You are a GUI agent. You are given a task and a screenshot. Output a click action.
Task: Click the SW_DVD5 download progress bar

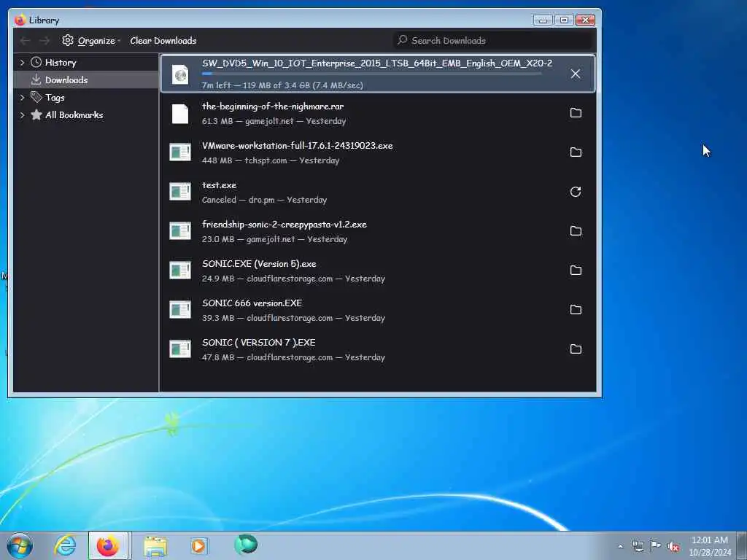(371, 74)
